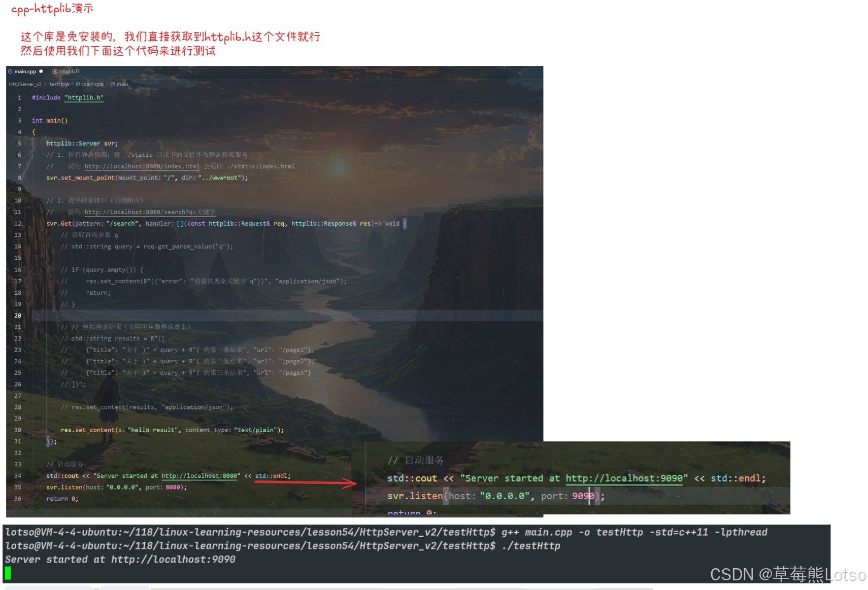Click the "hello result" string literal
868x590 pixels.
pos(153,430)
